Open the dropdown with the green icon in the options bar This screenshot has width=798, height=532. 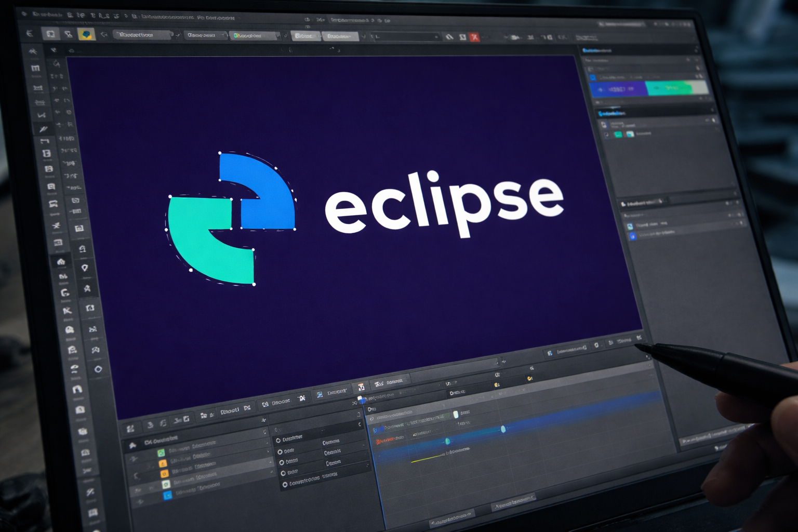(x=255, y=36)
